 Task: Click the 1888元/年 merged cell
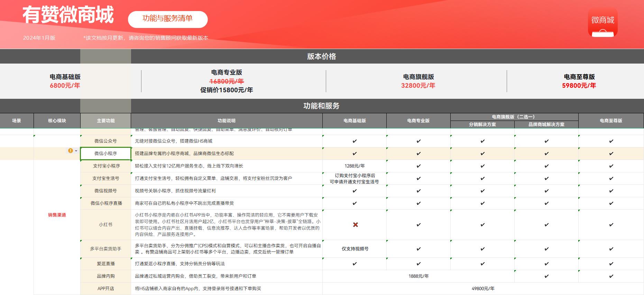(418, 276)
